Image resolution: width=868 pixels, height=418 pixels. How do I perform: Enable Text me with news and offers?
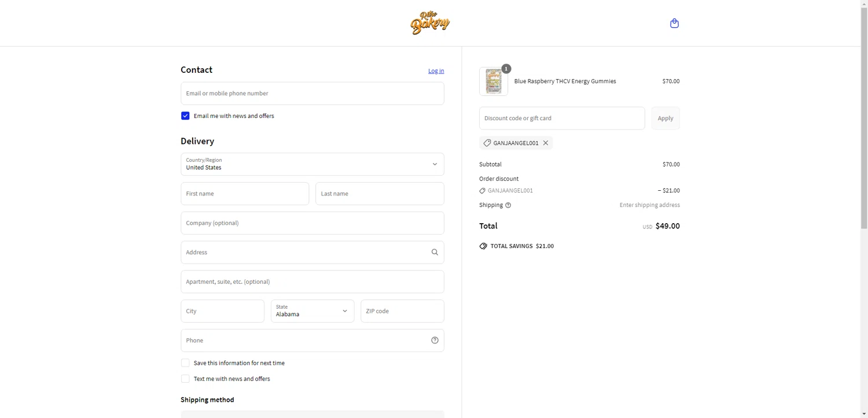(185, 379)
